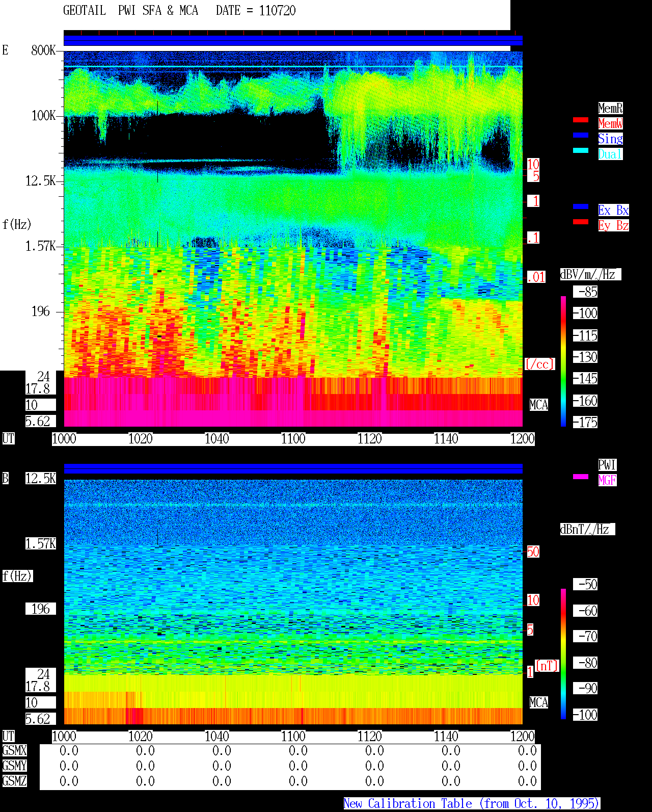Click the MCA label beside the E panel
652x812 pixels.
(x=539, y=405)
